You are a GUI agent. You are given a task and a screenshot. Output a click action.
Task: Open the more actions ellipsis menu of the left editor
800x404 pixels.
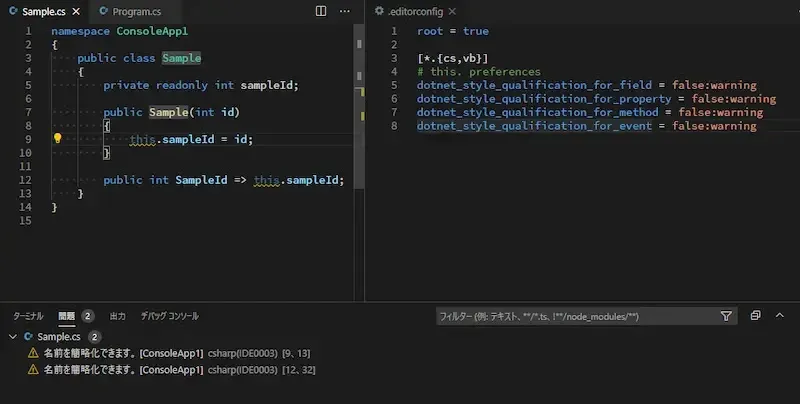345,11
